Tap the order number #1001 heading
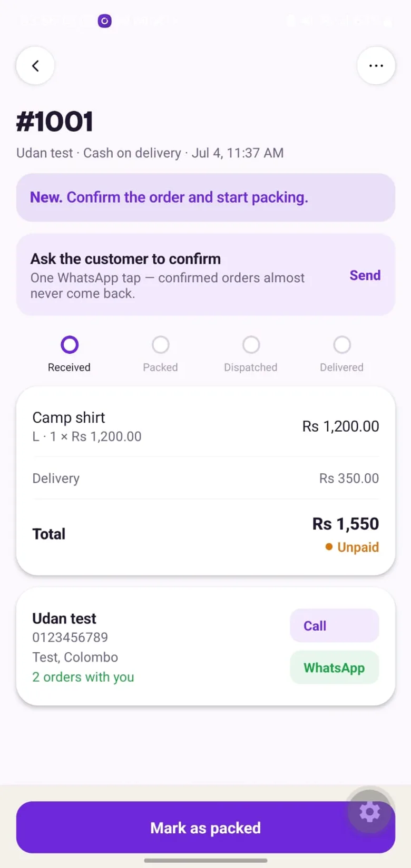 (55, 122)
